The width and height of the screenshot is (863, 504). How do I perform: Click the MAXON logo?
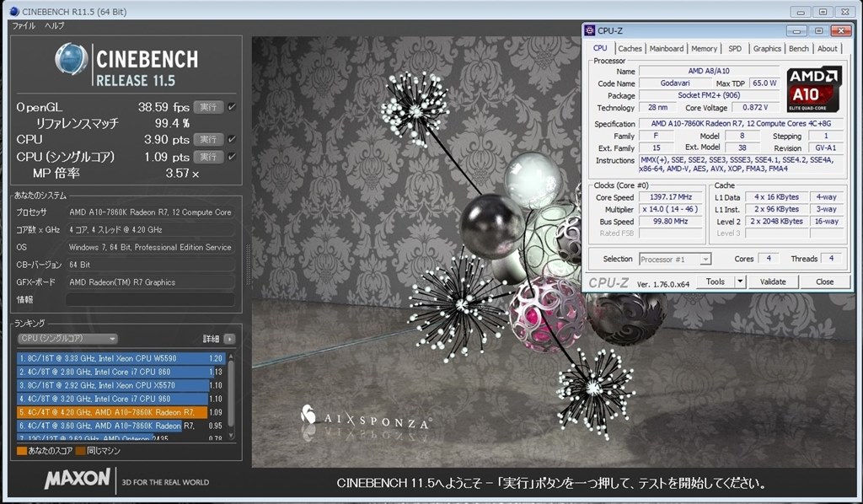[x=77, y=479]
